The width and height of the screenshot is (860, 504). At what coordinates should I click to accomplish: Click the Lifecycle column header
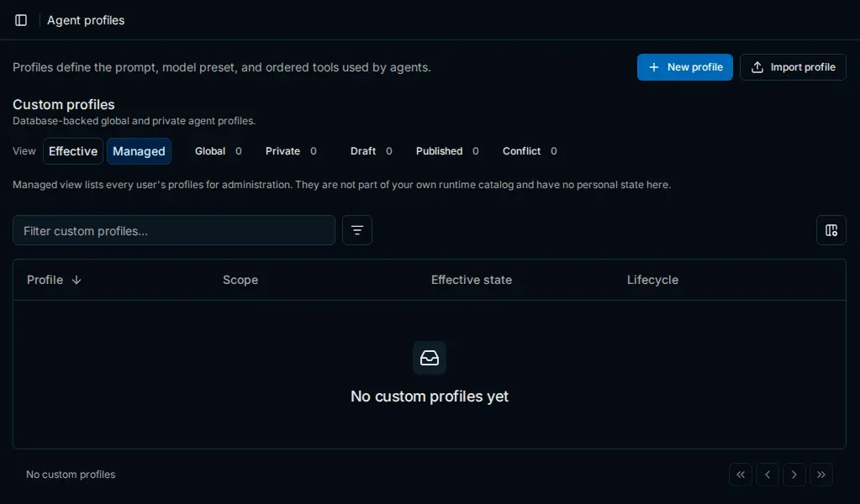652,280
